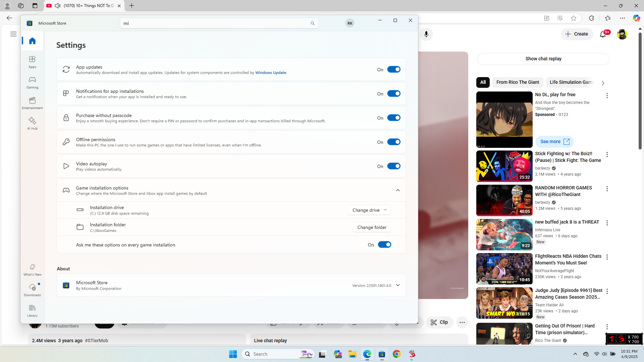Viewport: 644px width, 362px height.
Task: Open the RK profile account button
Action: point(350,23)
